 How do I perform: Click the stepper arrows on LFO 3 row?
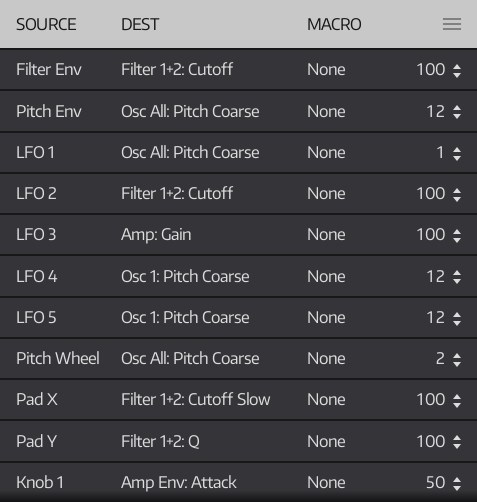pyautogui.click(x=457, y=236)
